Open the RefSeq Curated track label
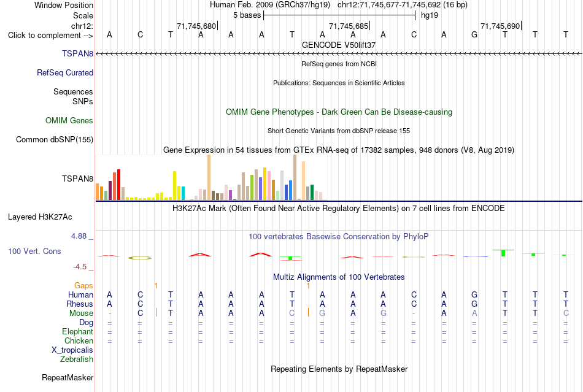This screenshot has height=392, width=583. (x=65, y=72)
